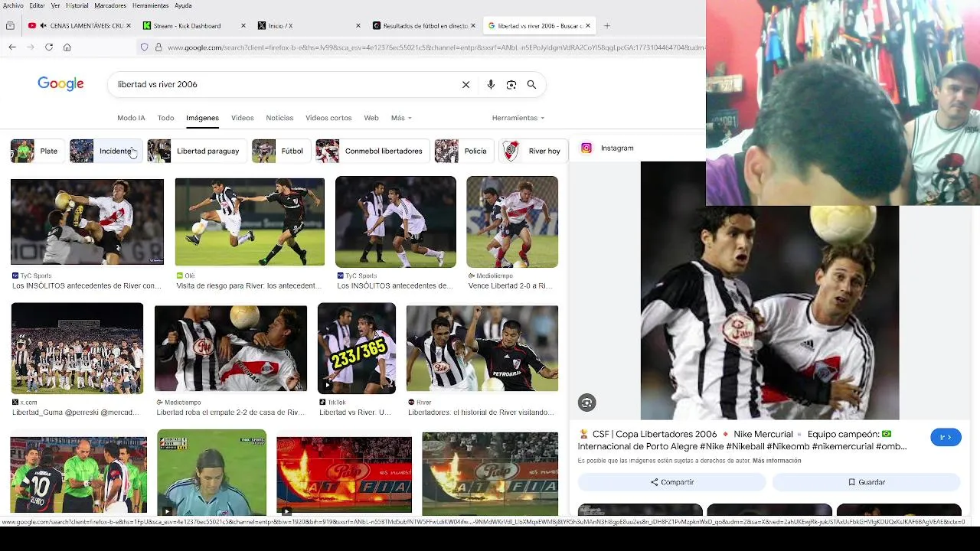Expand the Más dropdown
Image resolution: width=980 pixels, height=551 pixels.
[x=401, y=118]
